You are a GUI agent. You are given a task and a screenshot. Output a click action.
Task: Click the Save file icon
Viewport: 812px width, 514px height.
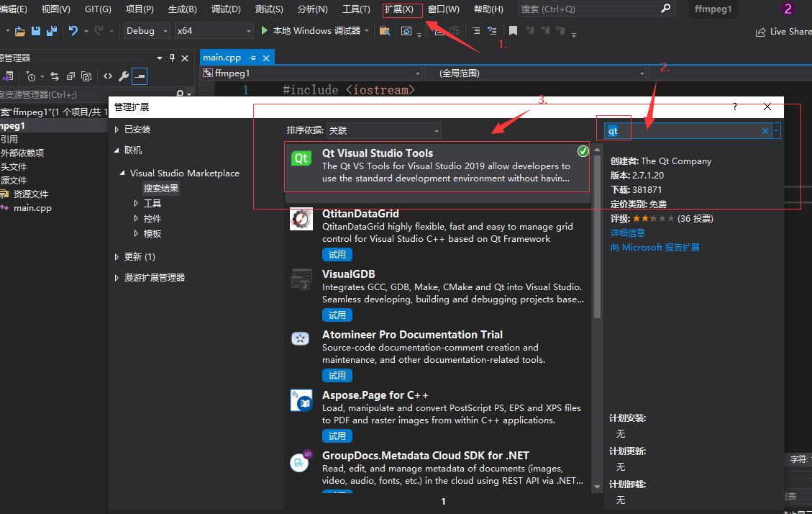tap(36, 31)
